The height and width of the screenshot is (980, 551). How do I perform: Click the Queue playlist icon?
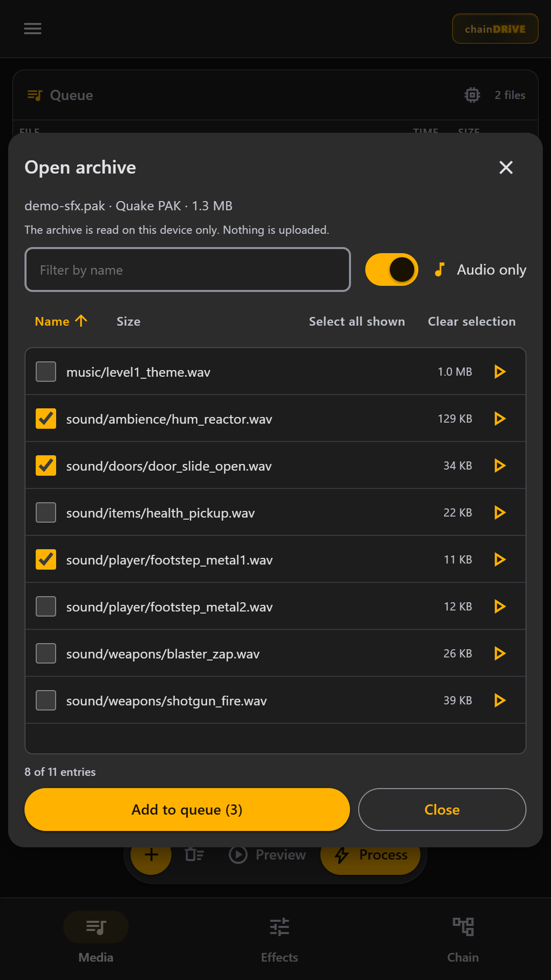coord(35,95)
